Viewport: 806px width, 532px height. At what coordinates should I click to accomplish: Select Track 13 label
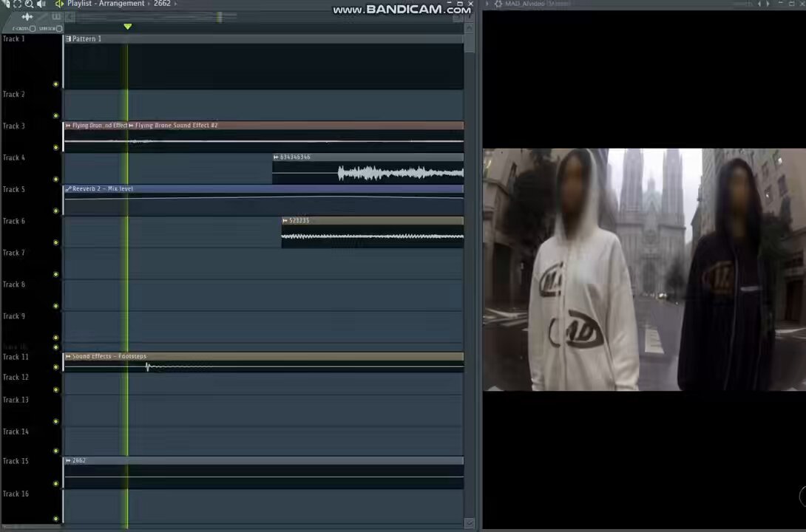[x=16, y=400]
